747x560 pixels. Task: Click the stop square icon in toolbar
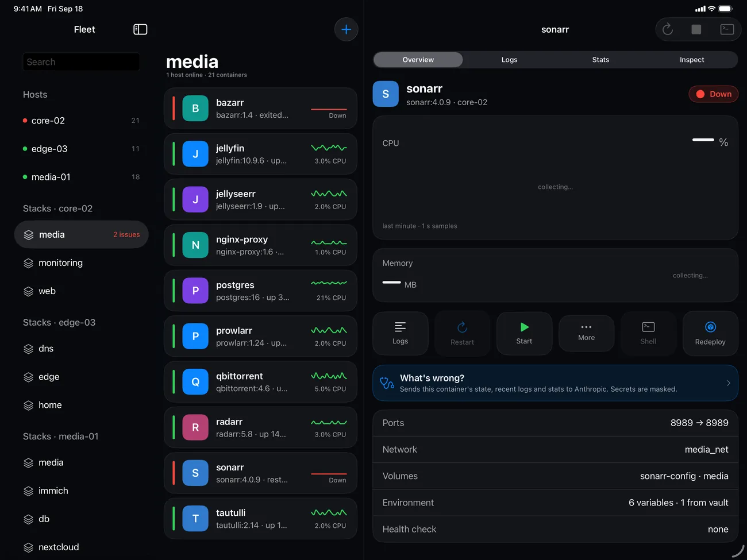click(696, 29)
